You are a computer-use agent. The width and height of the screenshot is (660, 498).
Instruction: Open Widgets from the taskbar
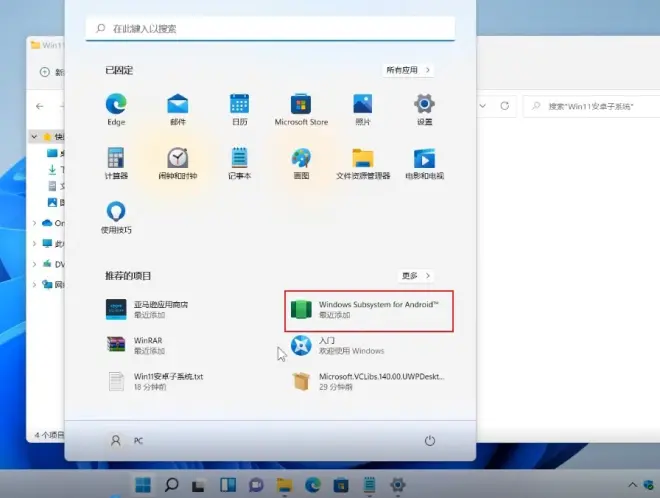pyautogui.click(x=228, y=485)
